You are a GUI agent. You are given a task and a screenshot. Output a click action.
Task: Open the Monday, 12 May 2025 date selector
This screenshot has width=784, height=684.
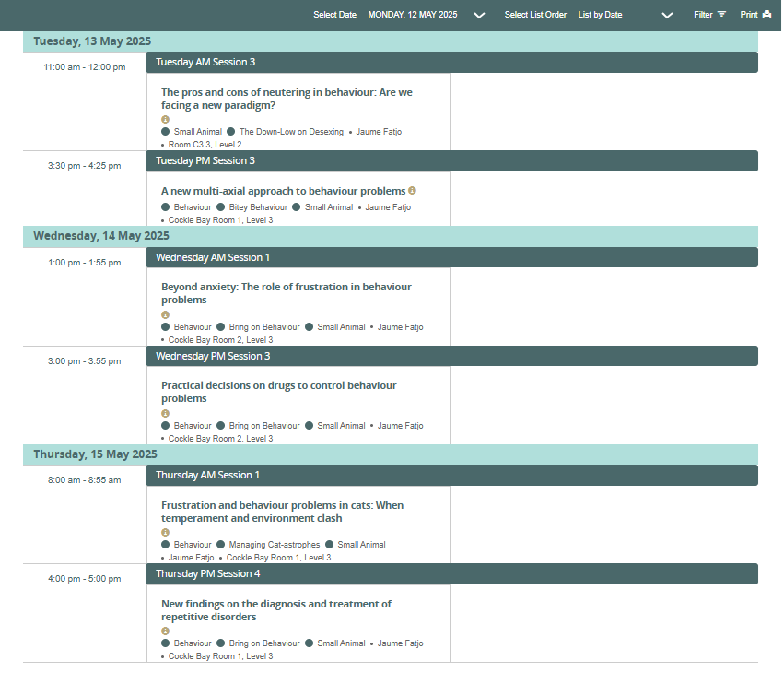(x=413, y=15)
